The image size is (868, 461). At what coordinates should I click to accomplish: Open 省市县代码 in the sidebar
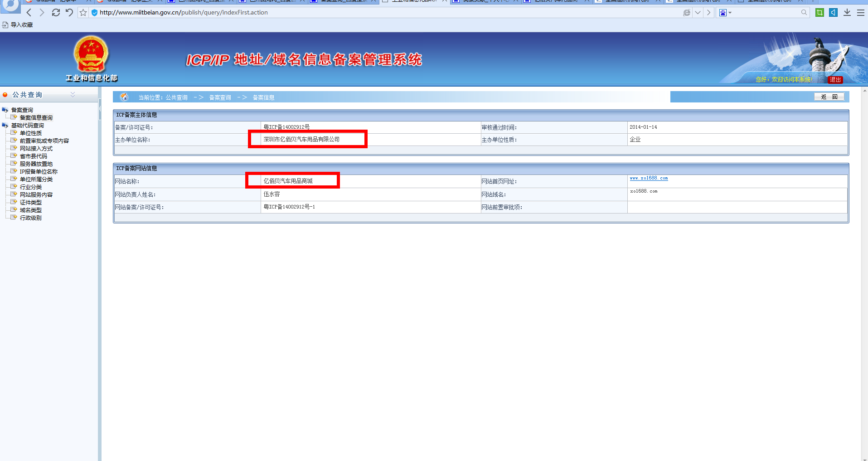tap(33, 156)
